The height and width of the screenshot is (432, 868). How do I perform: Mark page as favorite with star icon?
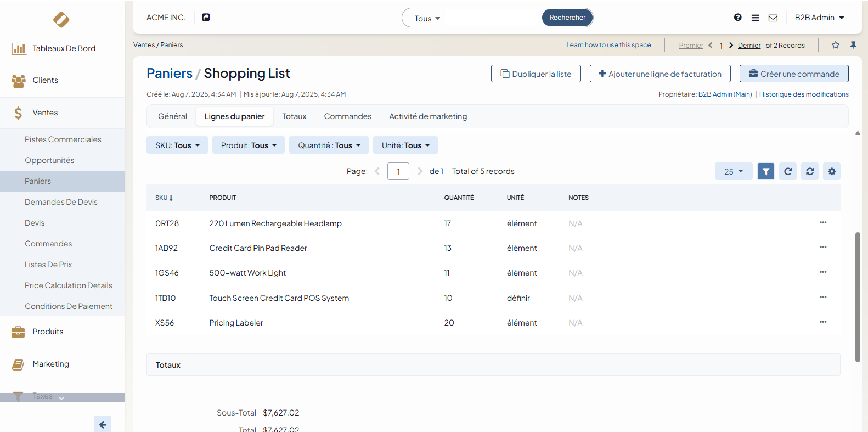pyautogui.click(x=836, y=45)
